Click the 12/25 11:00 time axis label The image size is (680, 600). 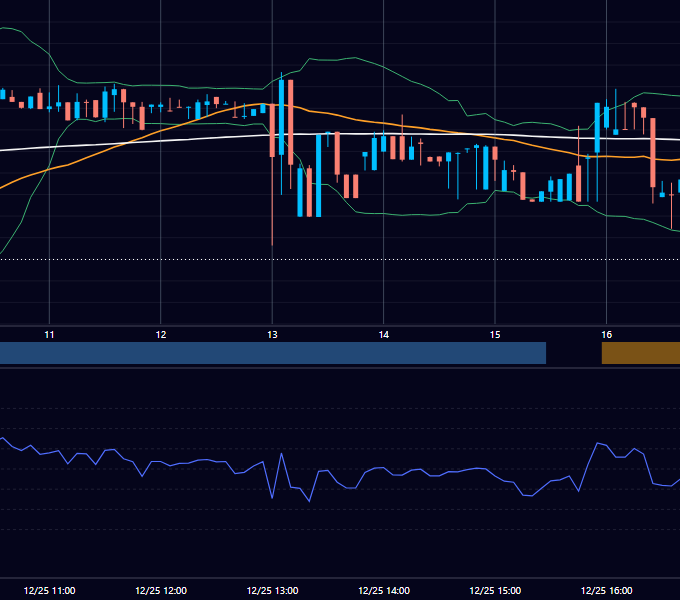49,590
